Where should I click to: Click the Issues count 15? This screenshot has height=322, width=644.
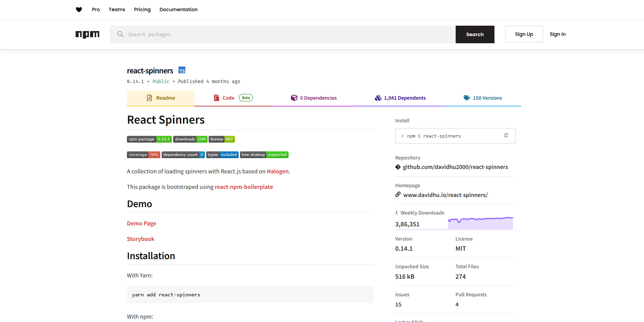pyautogui.click(x=398, y=304)
